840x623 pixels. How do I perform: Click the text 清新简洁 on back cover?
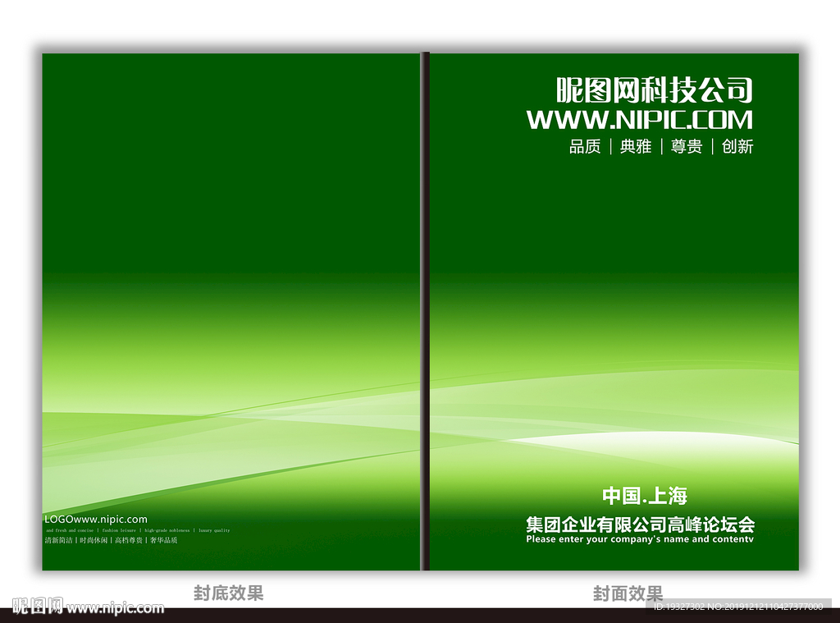59,540
